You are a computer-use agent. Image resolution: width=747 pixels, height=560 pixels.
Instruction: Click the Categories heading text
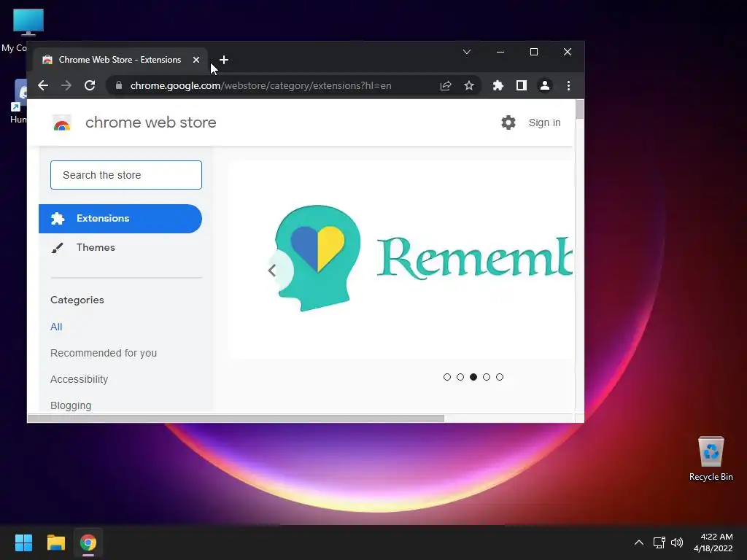point(77,300)
